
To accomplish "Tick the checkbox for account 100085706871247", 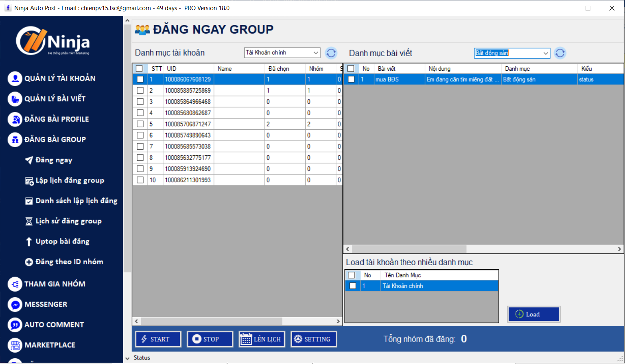I will [140, 124].
